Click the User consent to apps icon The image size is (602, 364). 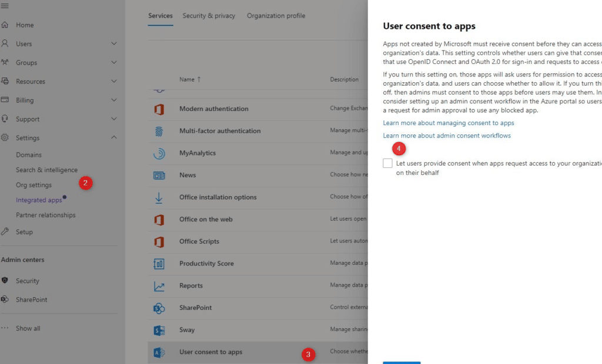(x=159, y=352)
